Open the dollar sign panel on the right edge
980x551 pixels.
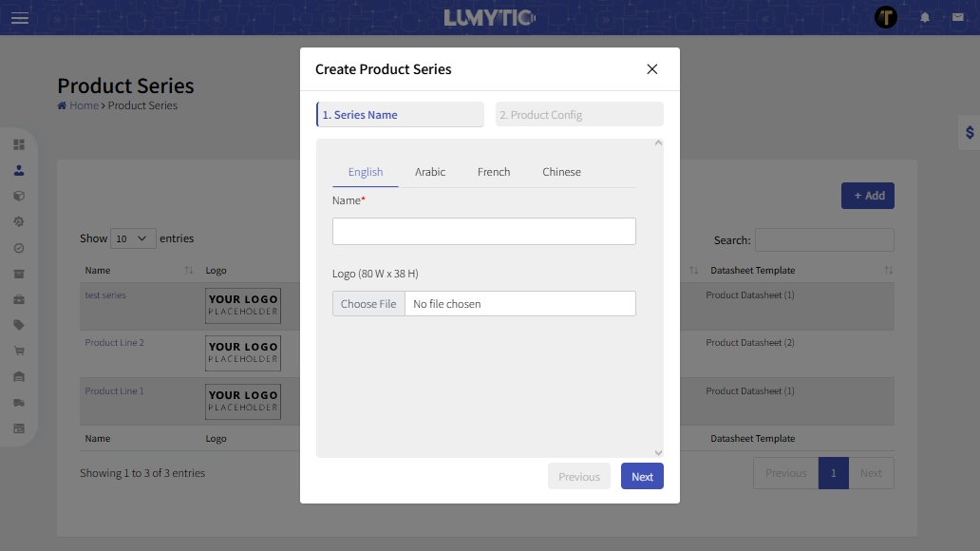970,132
